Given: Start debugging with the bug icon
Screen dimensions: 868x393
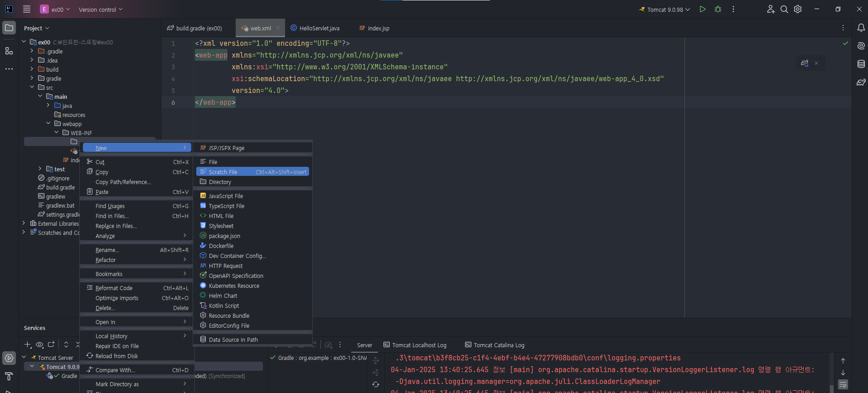Looking at the screenshot, I should (718, 9).
